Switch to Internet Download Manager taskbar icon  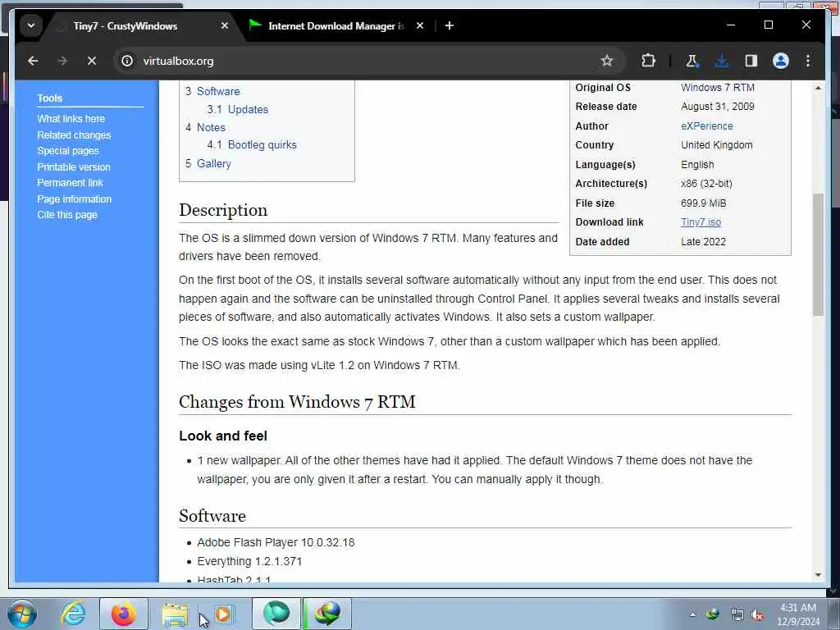point(327,614)
